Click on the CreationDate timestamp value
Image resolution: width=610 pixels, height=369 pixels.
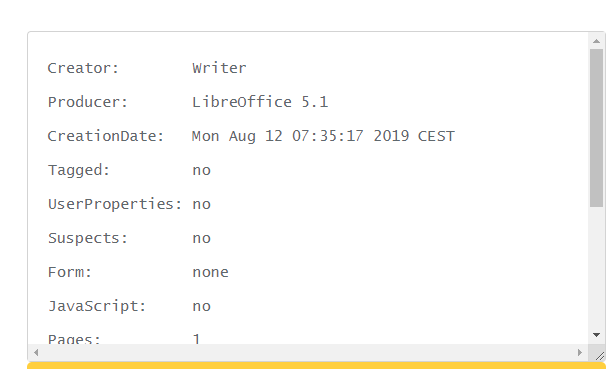323,136
